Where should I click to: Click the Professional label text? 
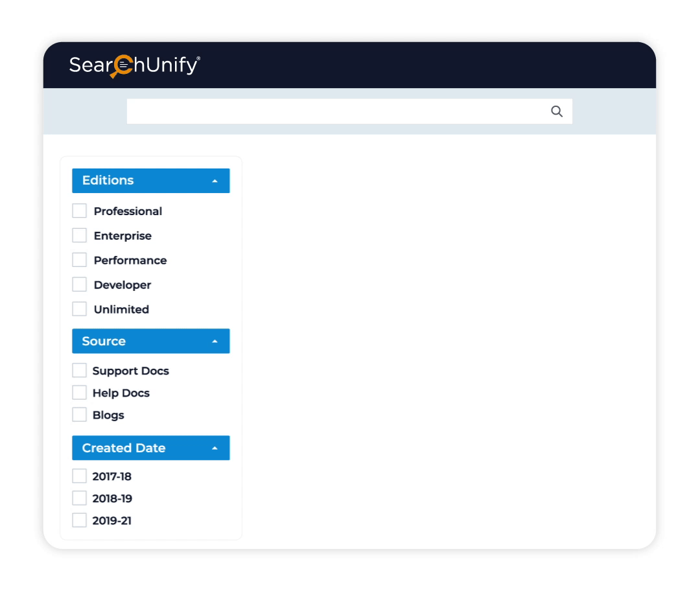128,211
